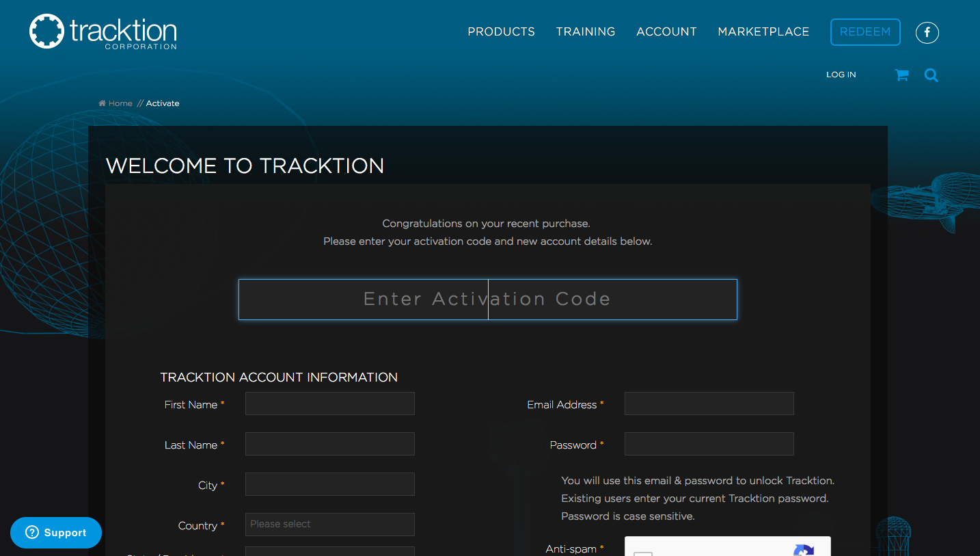Click the LOG IN link

pyautogui.click(x=841, y=75)
